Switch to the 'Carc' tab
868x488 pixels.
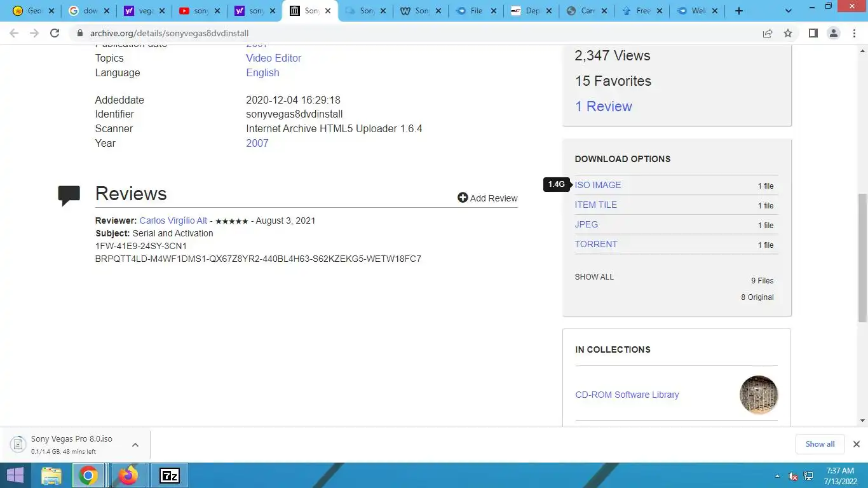[587, 11]
